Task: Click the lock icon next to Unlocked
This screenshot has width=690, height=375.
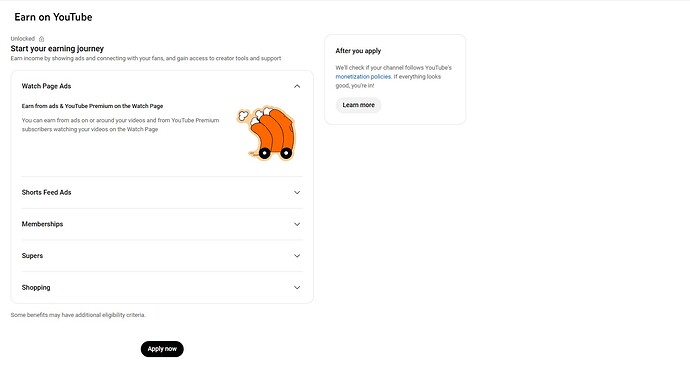Action: coord(41,39)
